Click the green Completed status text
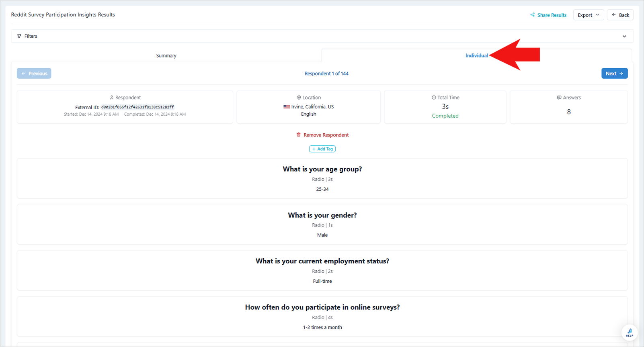 445,116
